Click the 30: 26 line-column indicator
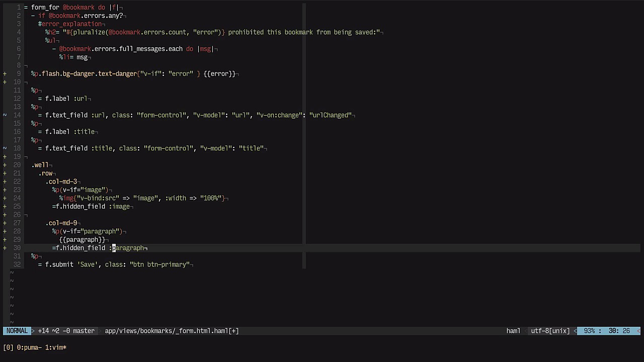The image size is (644, 362). coord(619,331)
